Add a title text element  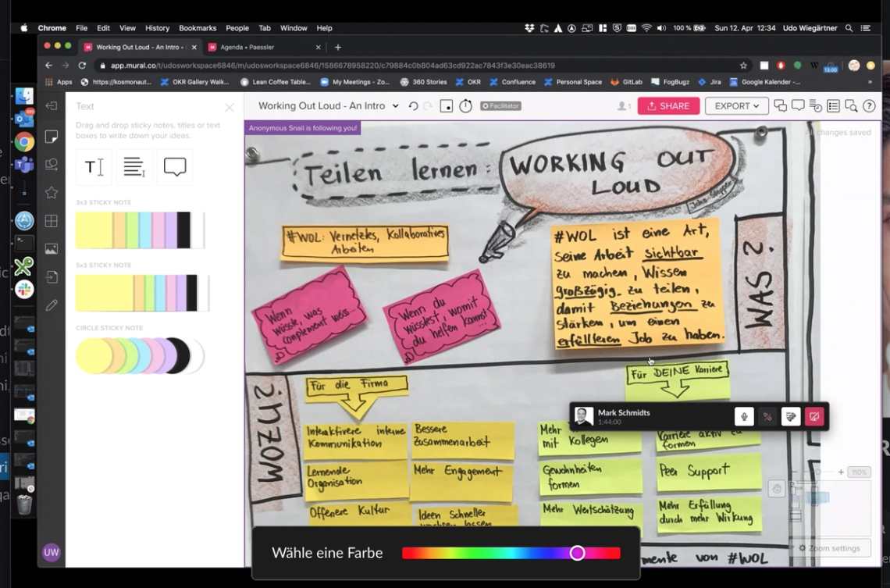94,167
